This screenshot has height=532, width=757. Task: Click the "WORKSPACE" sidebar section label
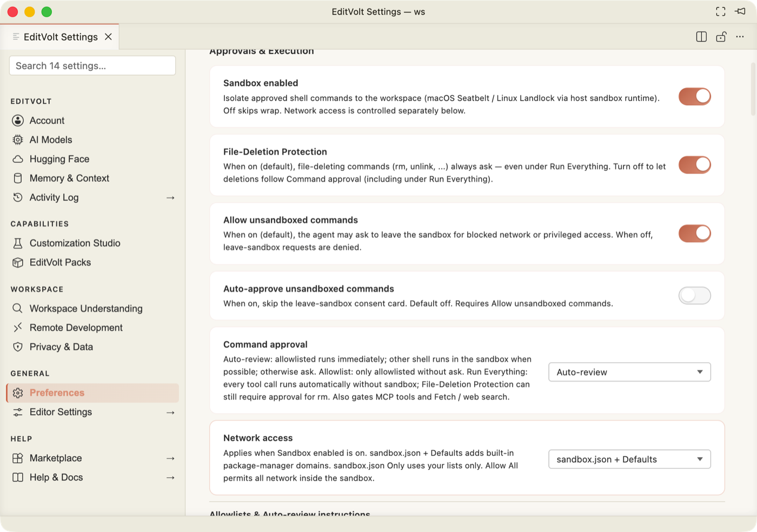click(37, 289)
